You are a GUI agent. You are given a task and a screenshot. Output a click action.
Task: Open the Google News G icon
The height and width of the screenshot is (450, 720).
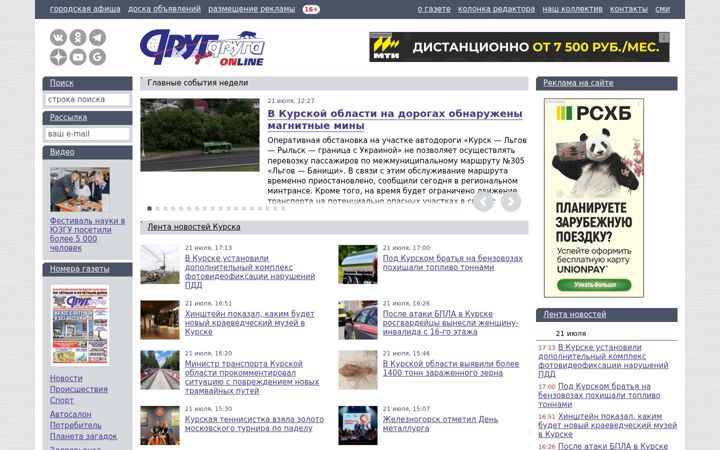click(x=97, y=57)
